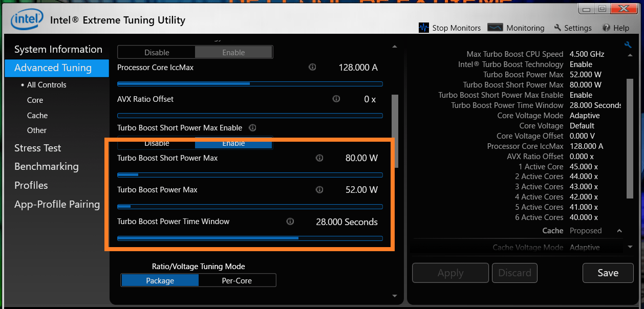Select Disable in the top toggle above IccMax
Screen dimensions: 644x309
pyautogui.click(x=157, y=52)
